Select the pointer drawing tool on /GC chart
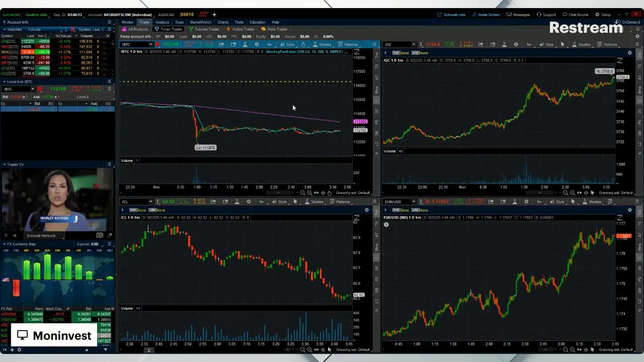This screenshot has width=644, height=362. pyautogui.click(x=562, y=44)
